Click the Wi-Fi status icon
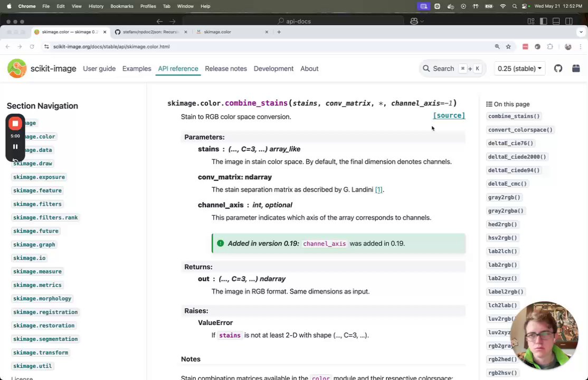588x380 pixels. 502,6
